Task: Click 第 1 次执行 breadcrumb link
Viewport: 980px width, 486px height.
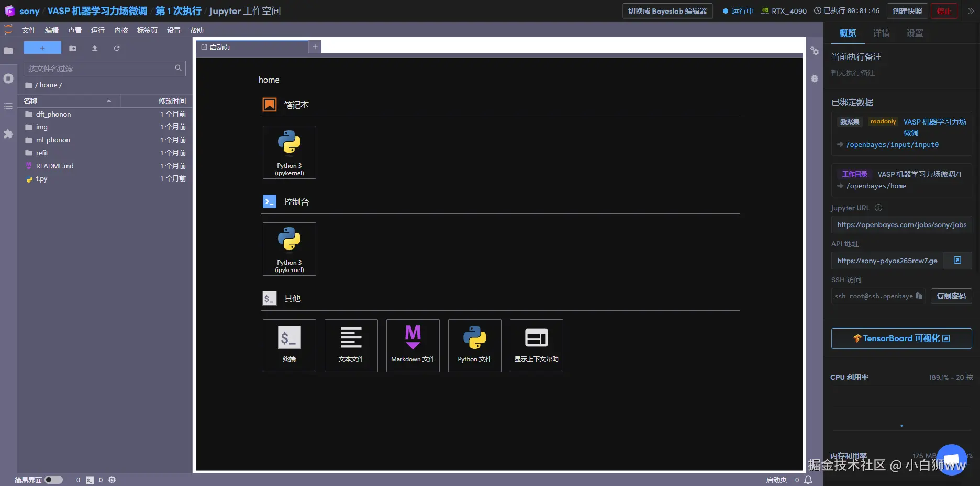Action: (179, 11)
